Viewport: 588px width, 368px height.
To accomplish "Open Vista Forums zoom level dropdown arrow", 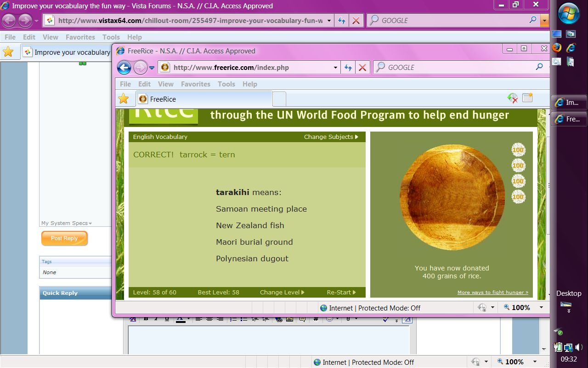I will click(x=535, y=362).
